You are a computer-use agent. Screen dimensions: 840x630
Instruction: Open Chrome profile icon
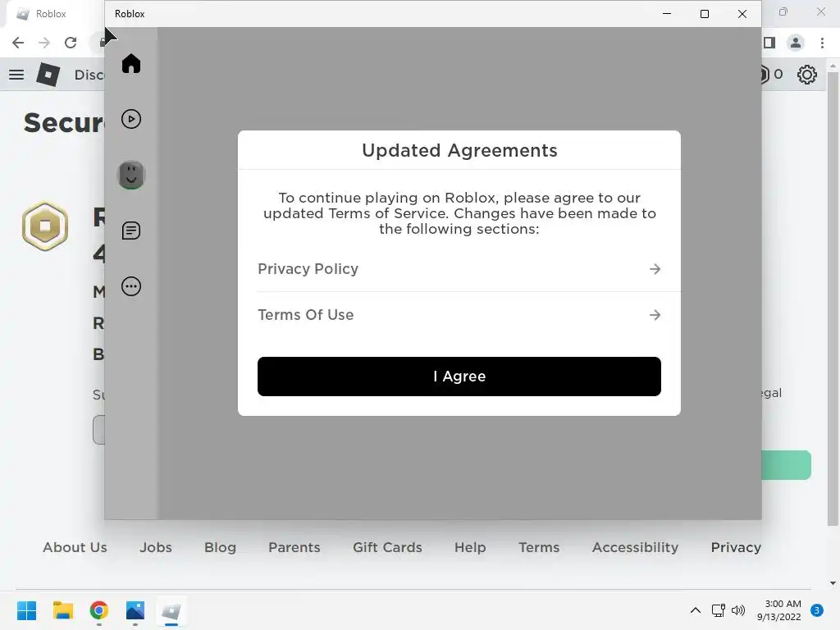(796, 43)
